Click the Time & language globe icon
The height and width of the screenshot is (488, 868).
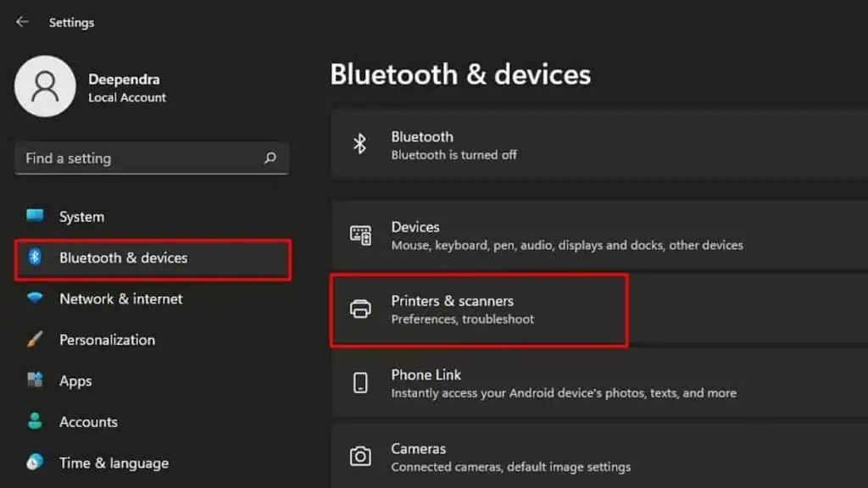point(35,462)
